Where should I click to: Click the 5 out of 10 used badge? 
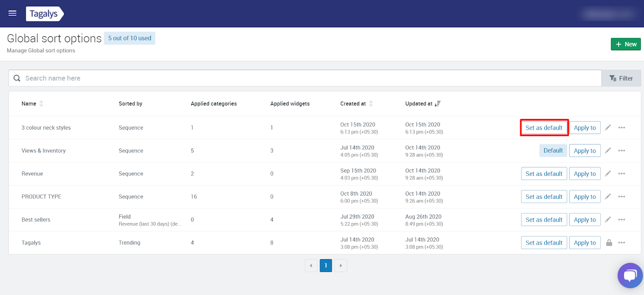pos(130,38)
